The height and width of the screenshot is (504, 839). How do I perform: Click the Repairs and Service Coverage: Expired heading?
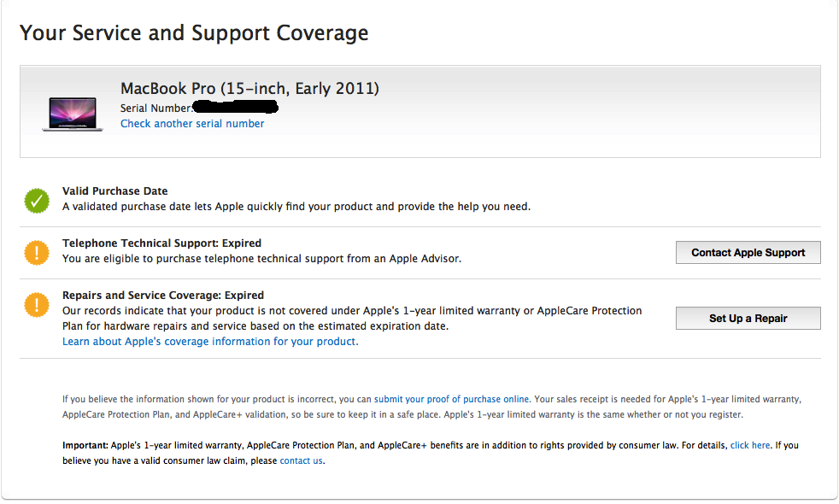tap(163, 296)
